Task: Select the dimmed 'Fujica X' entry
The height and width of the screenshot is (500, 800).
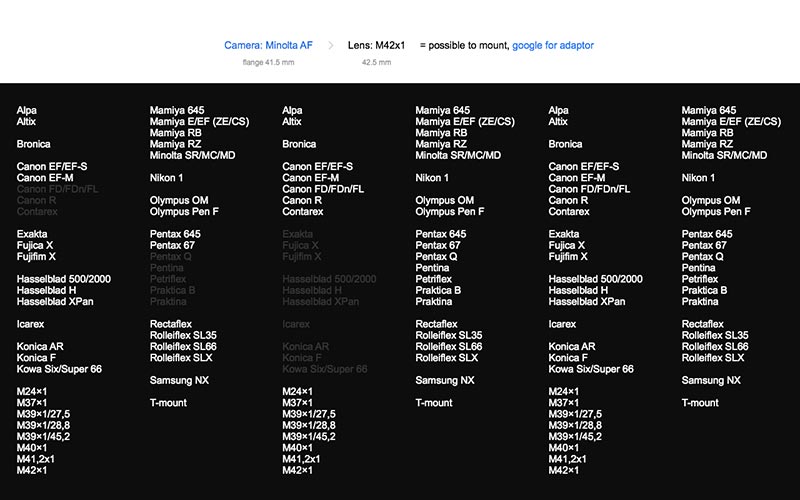Action: [301, 245]
